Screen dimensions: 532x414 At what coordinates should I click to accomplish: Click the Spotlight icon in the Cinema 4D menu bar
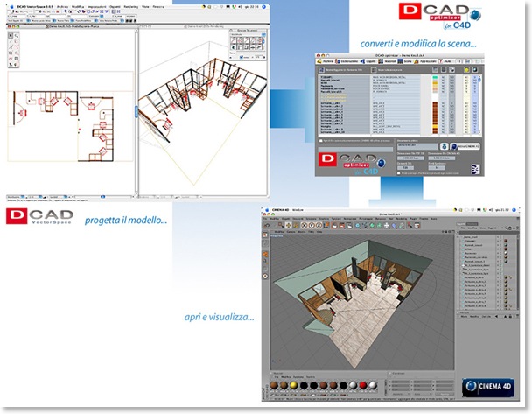[x=514, y=210]
